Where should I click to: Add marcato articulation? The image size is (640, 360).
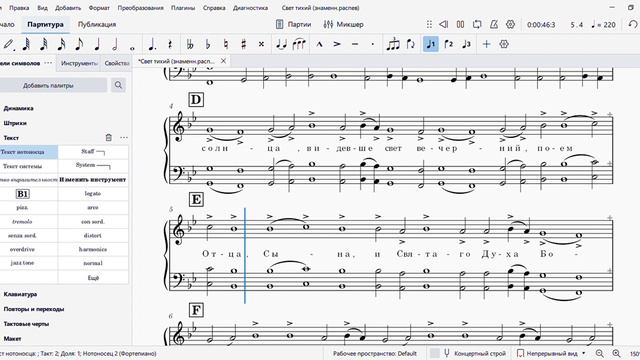[x=319, y=44]
